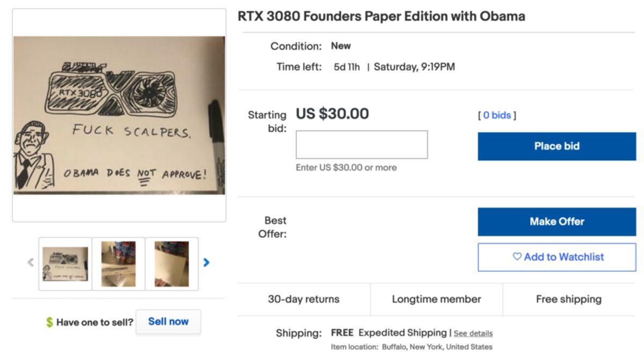Click the Longtime member section

click(x=436, y=299)
